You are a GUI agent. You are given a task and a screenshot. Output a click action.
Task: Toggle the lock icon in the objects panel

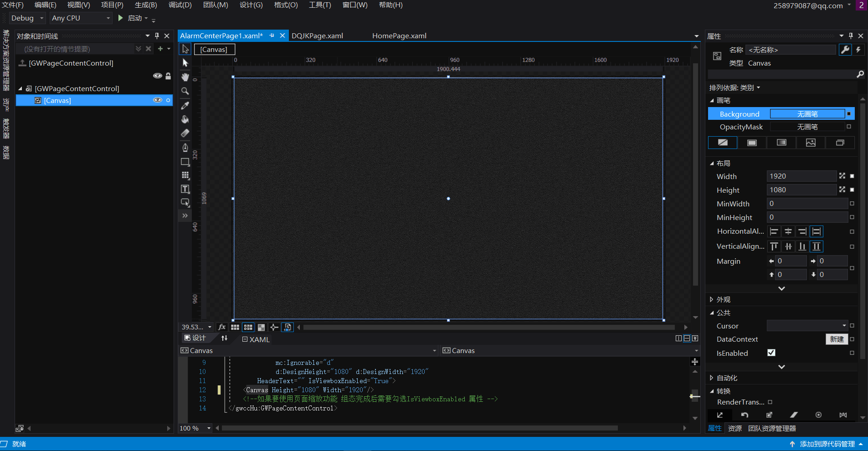click(168, 76)
